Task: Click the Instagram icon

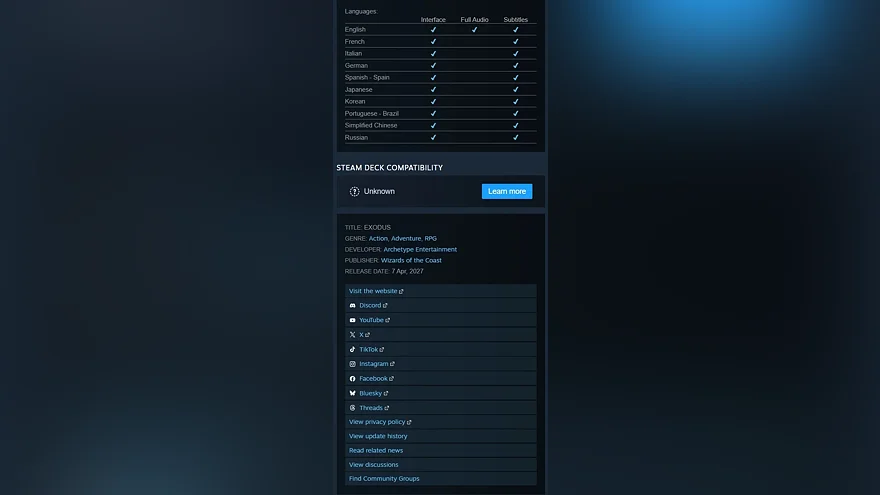Action: (352, 364)
